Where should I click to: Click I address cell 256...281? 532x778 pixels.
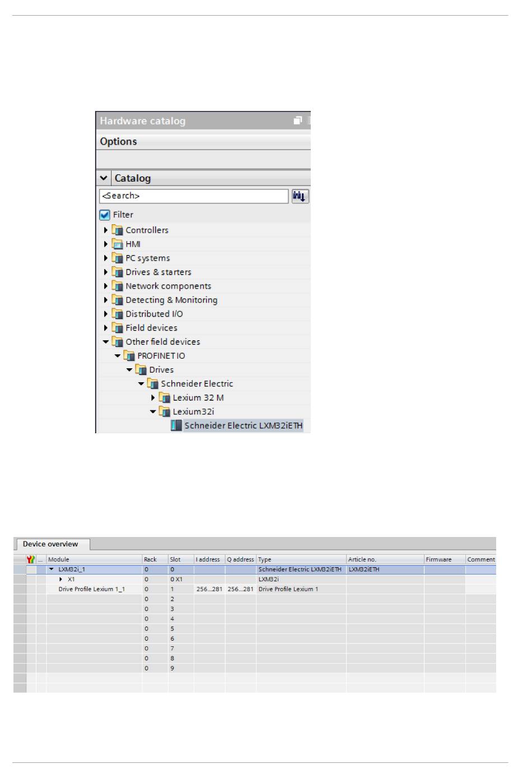209,589
